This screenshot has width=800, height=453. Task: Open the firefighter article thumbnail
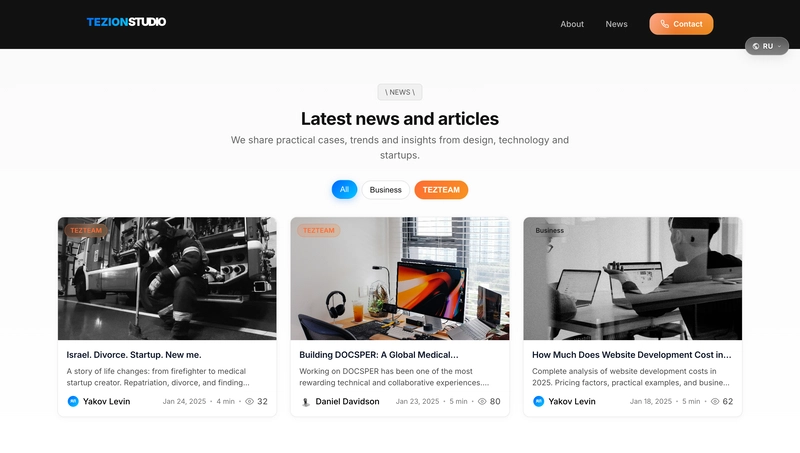(167, 279)
